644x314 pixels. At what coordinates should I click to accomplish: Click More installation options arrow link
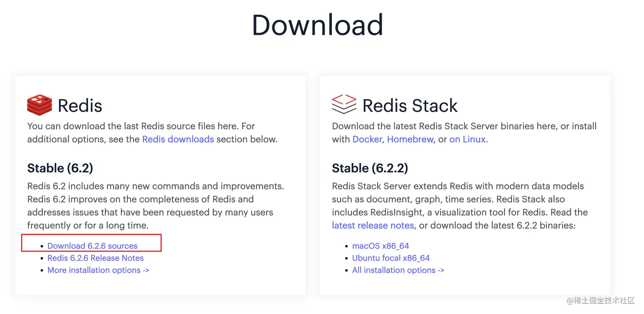coord(98,270)
